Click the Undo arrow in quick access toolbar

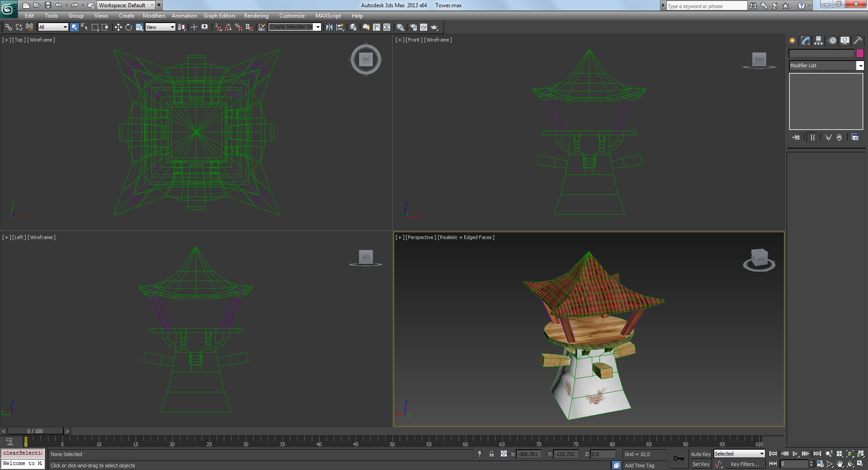coord(58,5)
